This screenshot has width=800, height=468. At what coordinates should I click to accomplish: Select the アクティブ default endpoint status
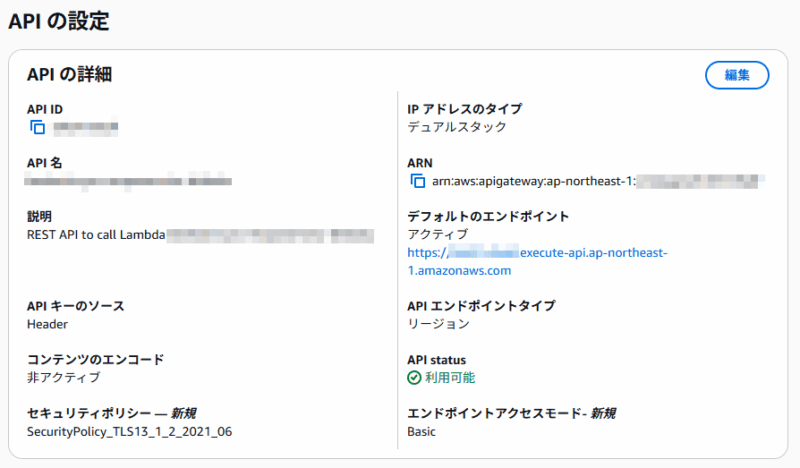438,234
